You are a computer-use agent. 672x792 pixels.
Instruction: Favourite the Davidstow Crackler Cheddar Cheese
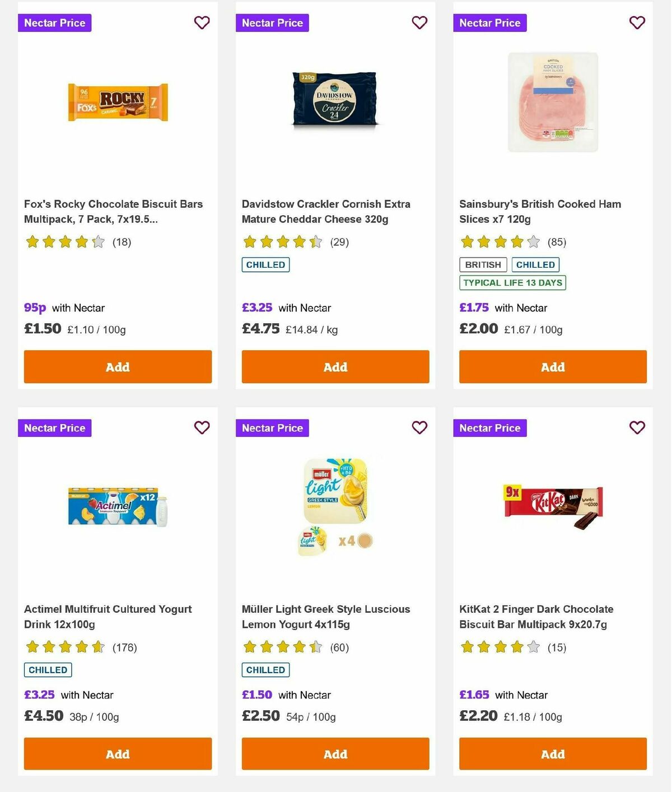[419, 23]
